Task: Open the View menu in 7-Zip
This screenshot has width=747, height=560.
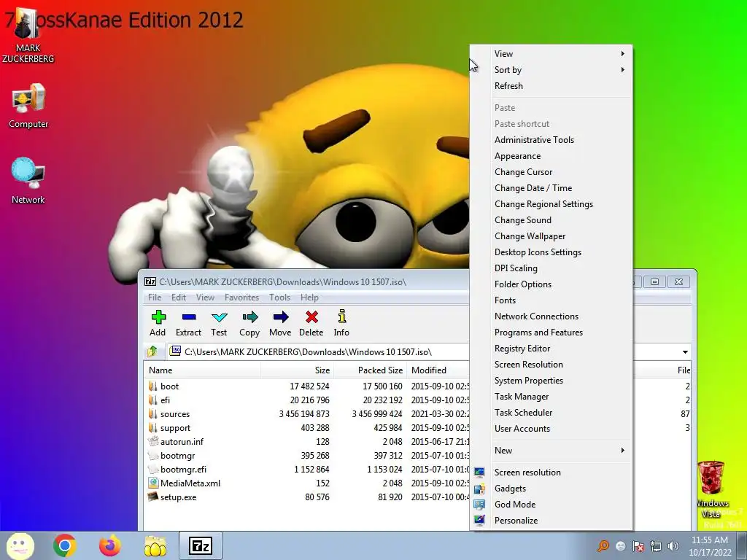Action: pyautogui.click(x=205, y=297)
